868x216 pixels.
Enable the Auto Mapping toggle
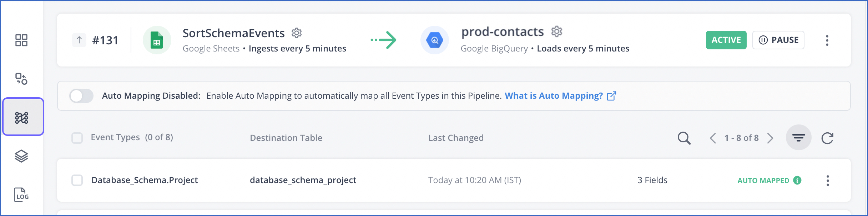click(81, 96)
